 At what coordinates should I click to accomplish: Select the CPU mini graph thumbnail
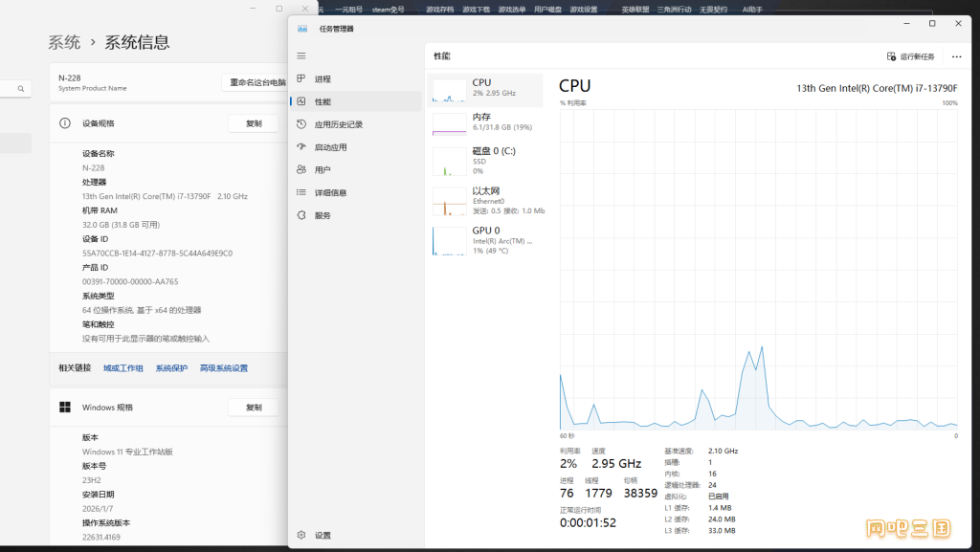449,91
